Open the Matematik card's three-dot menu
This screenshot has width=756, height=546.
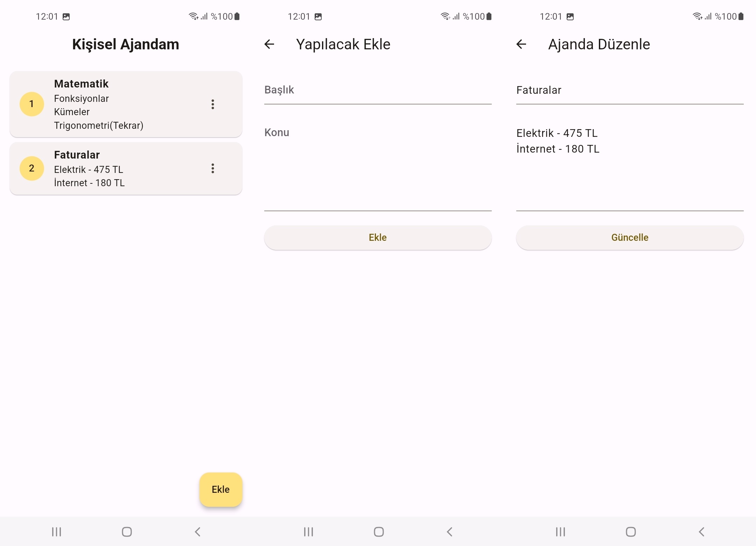point(213,104)
